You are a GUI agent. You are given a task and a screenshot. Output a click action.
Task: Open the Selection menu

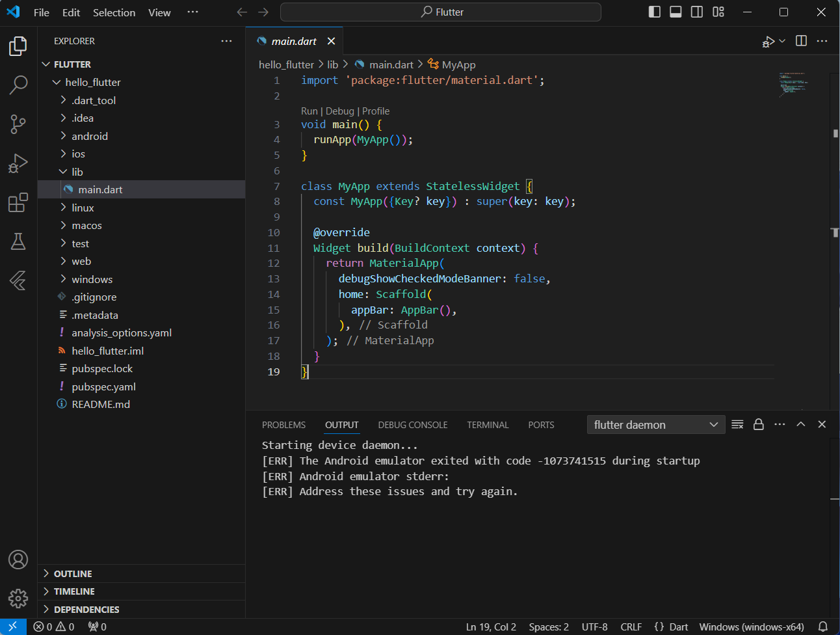coord(114,12)
